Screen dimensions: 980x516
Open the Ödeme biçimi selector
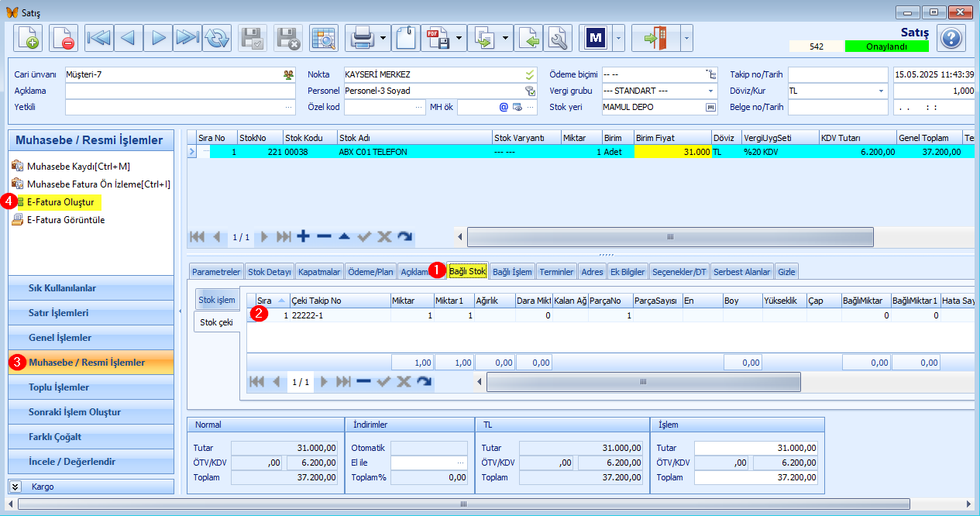pos(710,74)
